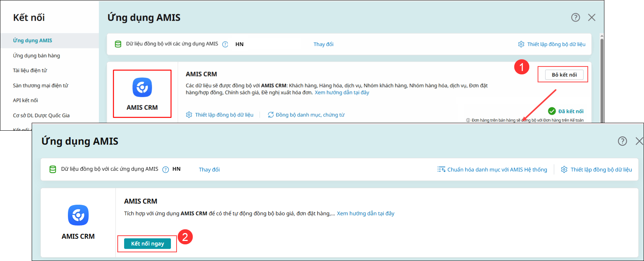The width and height of the screenshot is (644, 261).
Task: Click the AMIS CRM logo in bottom panel
Action: pyautogui.click(x=78, y=215)
